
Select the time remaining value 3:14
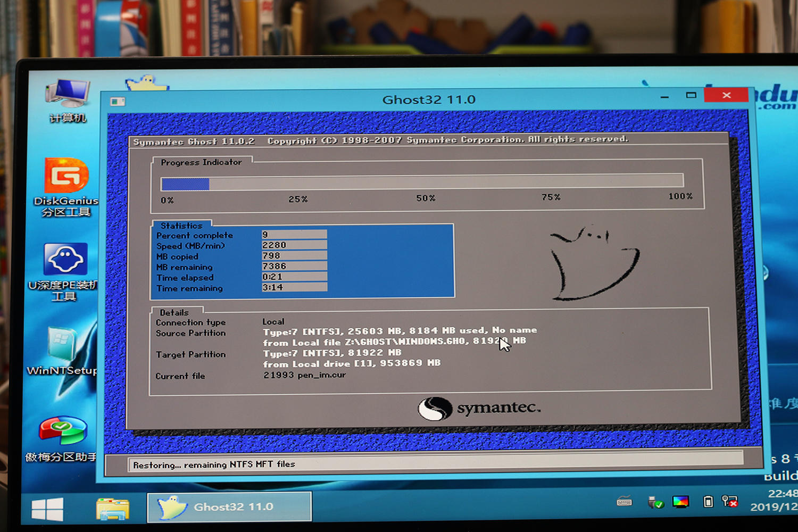(x=294, y=288)
